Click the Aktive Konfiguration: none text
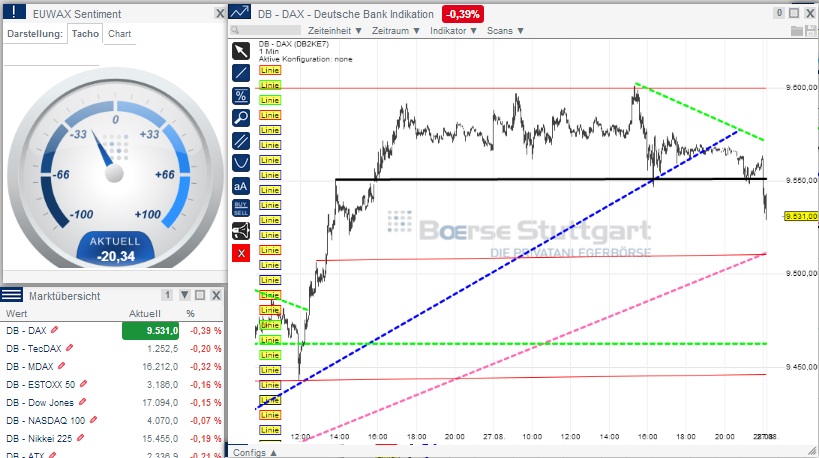819x458 pixels. [x=306, y=60]
